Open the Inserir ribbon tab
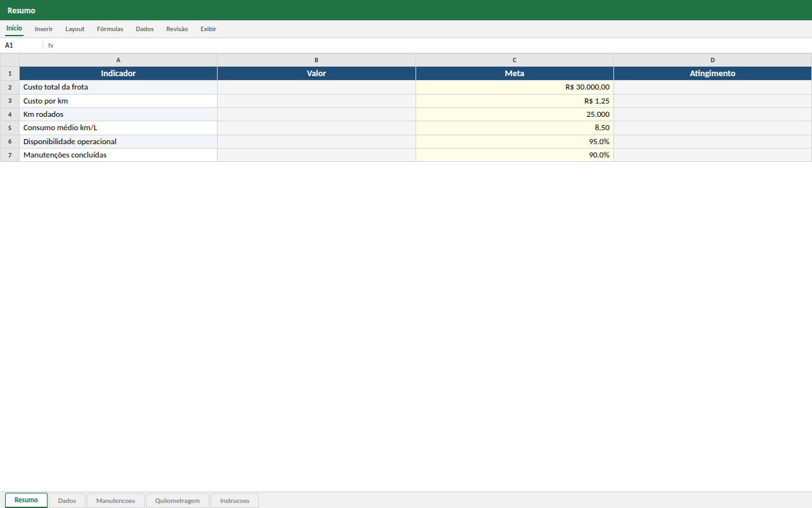Image resolution: width=812 pixels, height=508 pixels. point(44,29)
